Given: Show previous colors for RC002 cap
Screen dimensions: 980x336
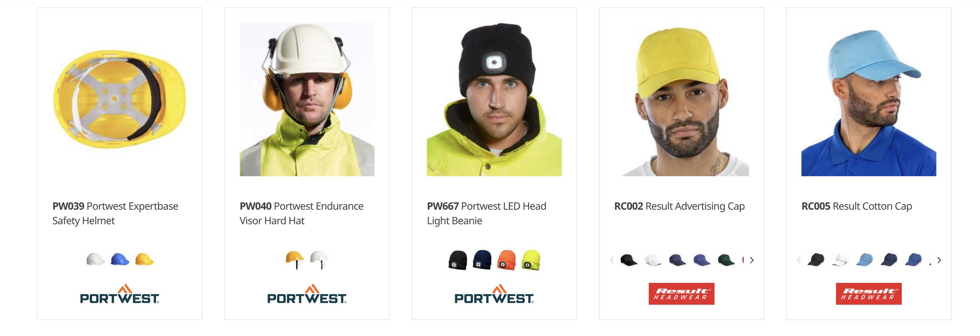Looking at the screenshot, I should [x=612, y=260].
